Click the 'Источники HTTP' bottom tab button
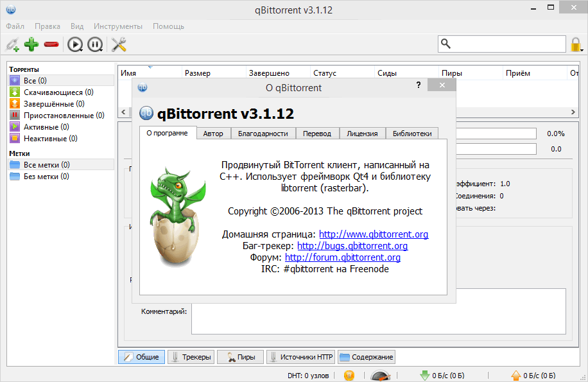The height and width of the screenshot is (382, 588). tap(301, 357)
